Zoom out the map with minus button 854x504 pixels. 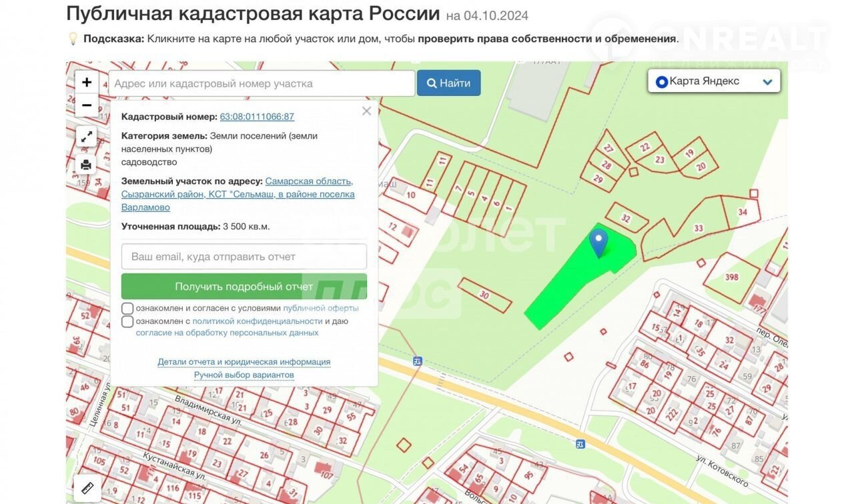pos(87,105)
